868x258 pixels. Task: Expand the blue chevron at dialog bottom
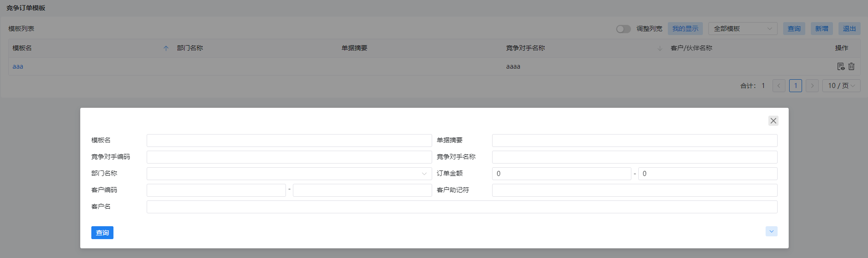click(772, 231)
